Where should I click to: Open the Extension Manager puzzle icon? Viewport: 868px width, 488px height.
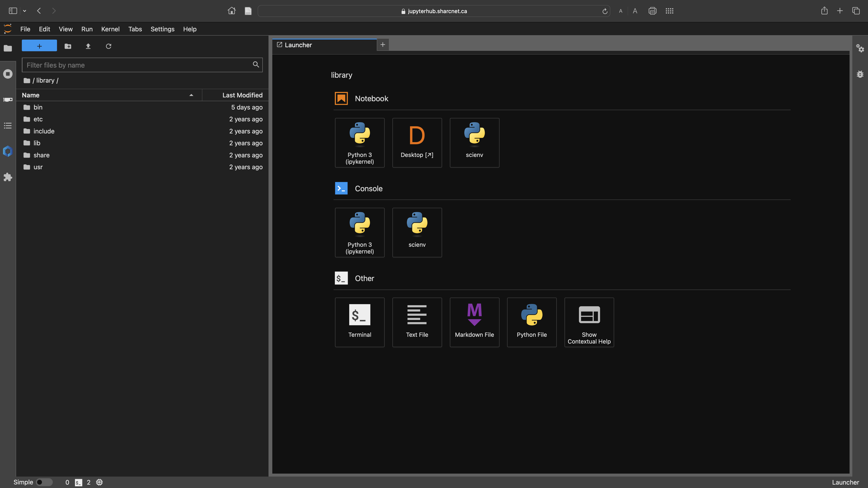pyautogui.click(x=8, y=177)
